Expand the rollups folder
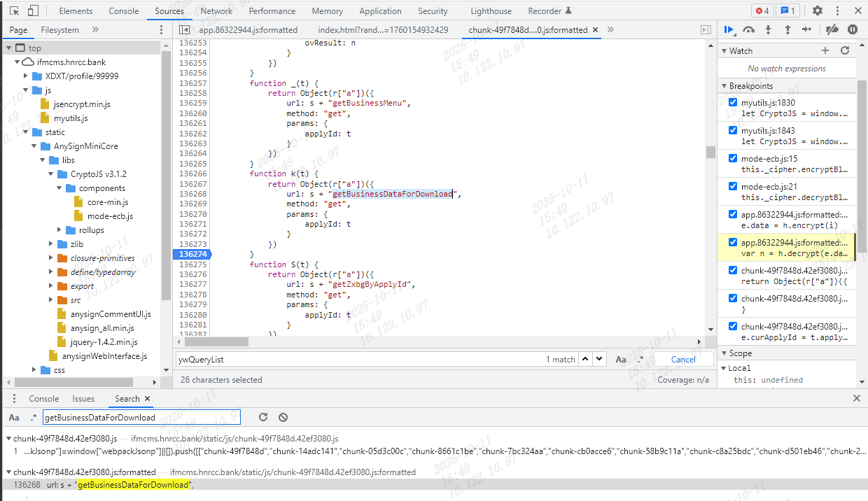Screen dimensions: 868x501 (59, 230)
